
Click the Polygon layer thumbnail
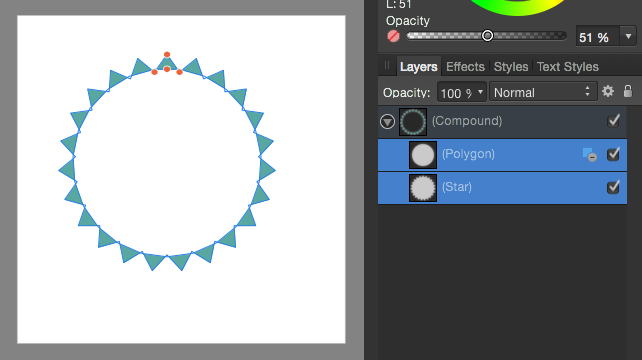[x=423, y=155]
